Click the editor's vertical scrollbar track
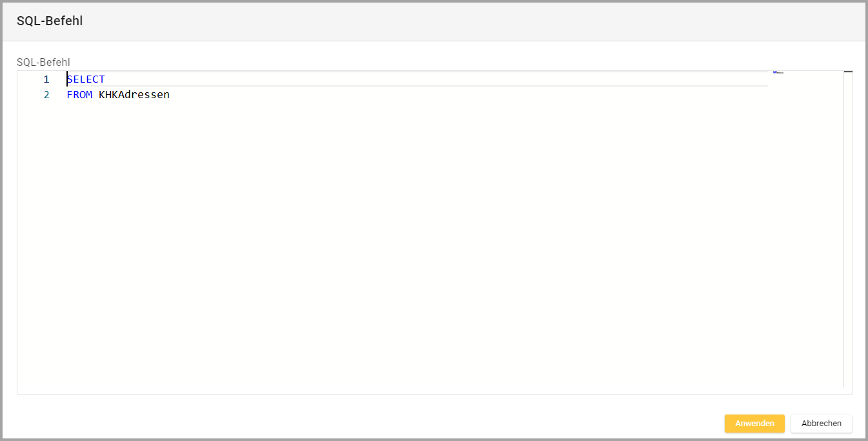The height and width of the screenshot is (441, 868). click(x=848, y=226)
